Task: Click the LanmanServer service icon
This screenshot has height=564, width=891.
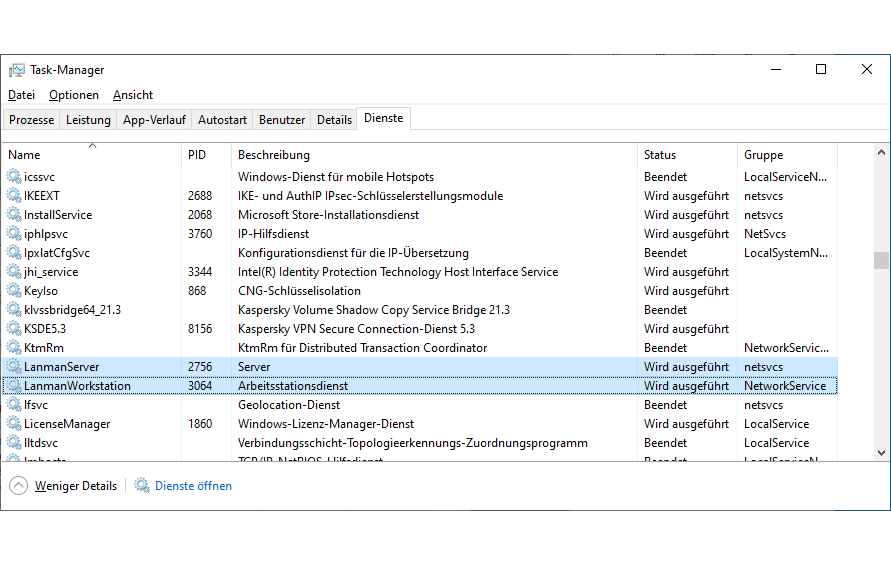Action: tap(14, 367)
